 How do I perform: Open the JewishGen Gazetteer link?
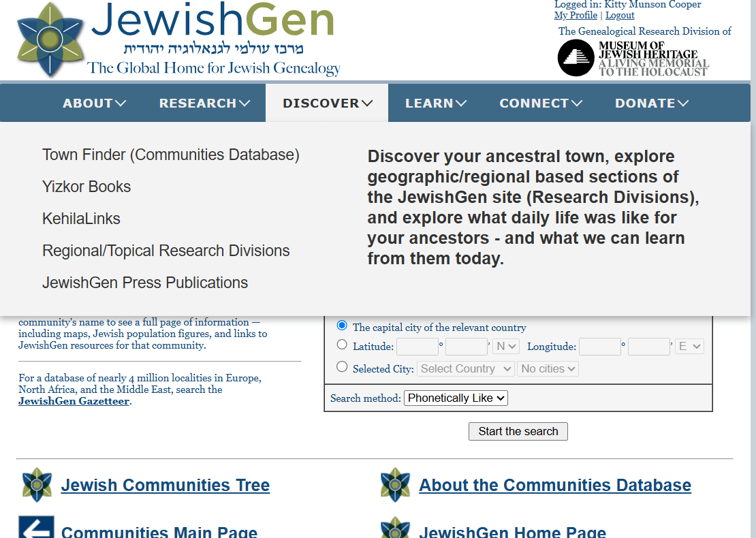(x=74, y=401)
